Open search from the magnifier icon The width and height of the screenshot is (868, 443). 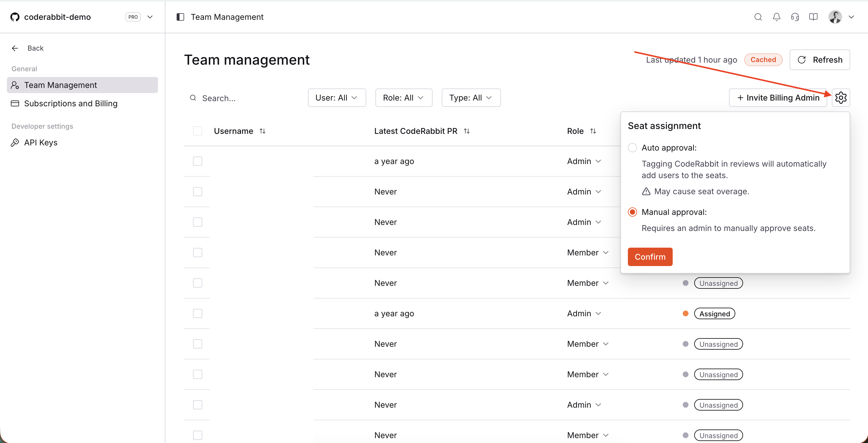coord(758,17)
